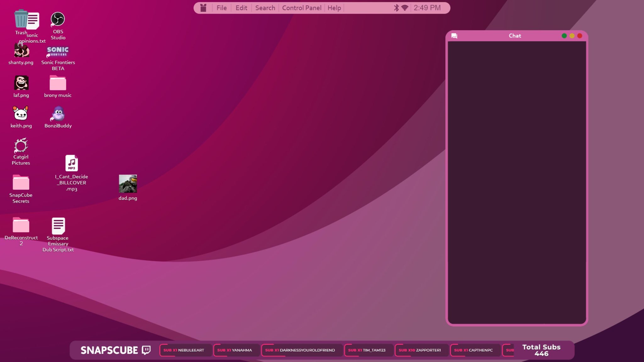Open the Help menu

[334, 8]
